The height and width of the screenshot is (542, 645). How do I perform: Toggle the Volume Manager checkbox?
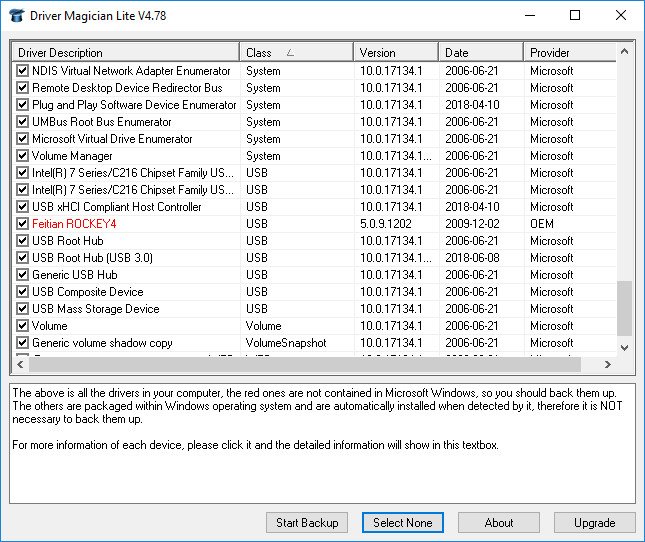coord(23,156)
